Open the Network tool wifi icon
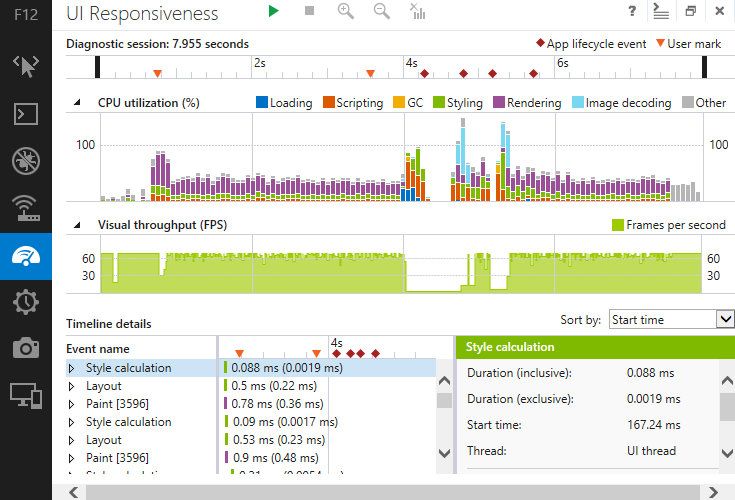The width and height of the screenshot is (735, 500). pyautogui.click(x=26, y=208)
